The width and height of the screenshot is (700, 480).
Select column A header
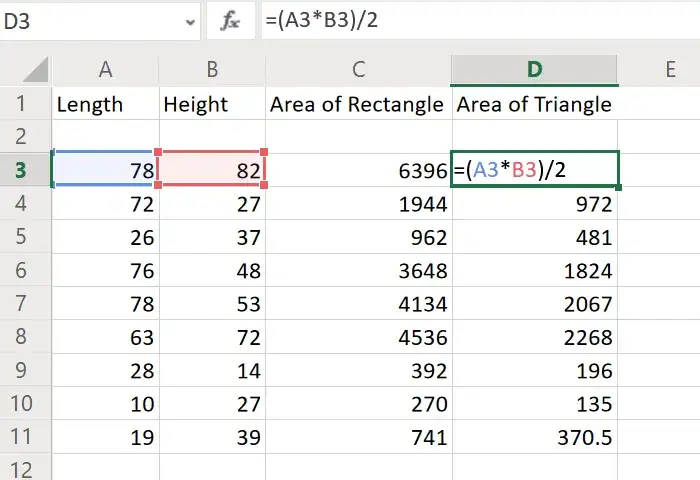pyautogui.click(x=105, y=68)
